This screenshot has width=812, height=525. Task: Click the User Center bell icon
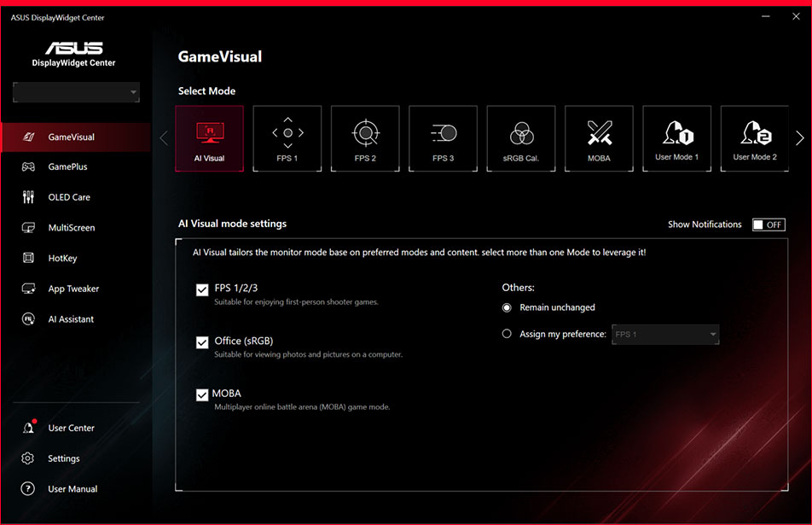tap(29, 427)
